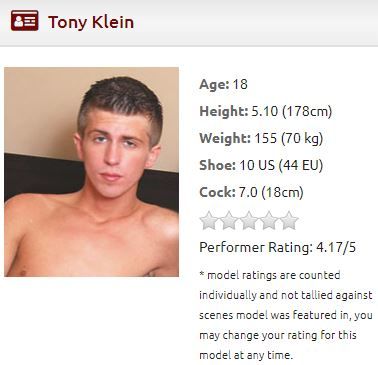
Task: Rate the model five stars
Action: click(x=289, y=220)
